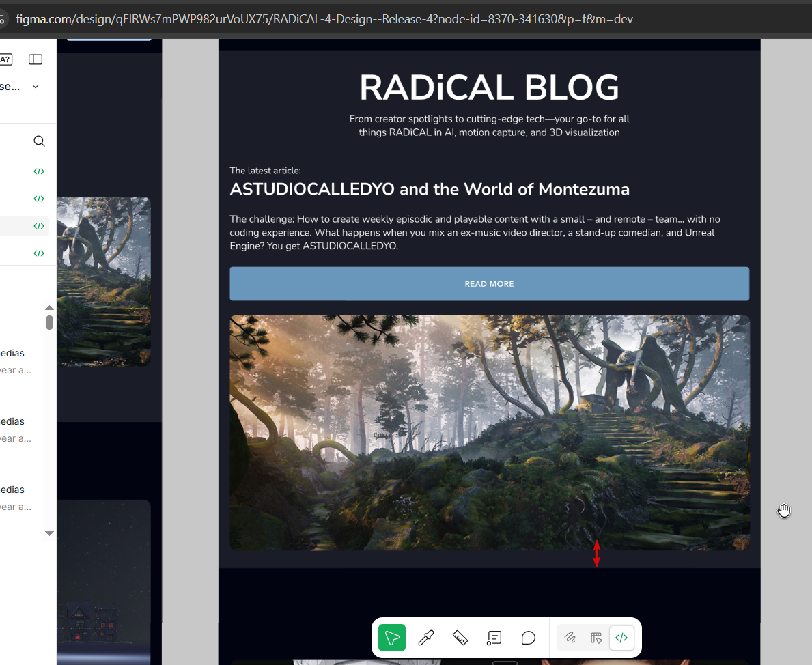Select the Comment bubble tool

tap(528, 638)
